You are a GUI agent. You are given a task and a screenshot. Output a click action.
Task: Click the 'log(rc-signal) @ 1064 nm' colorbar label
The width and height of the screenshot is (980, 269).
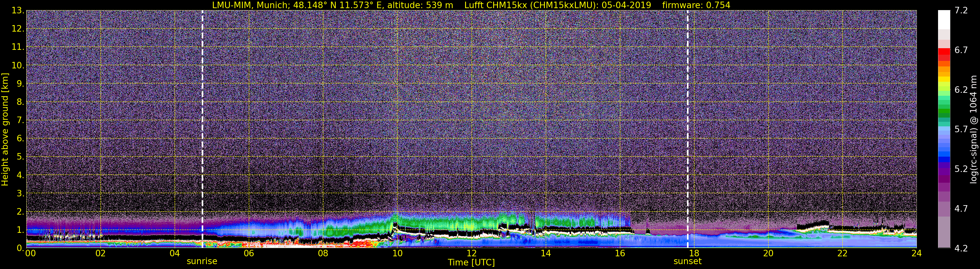pos(973,129)
